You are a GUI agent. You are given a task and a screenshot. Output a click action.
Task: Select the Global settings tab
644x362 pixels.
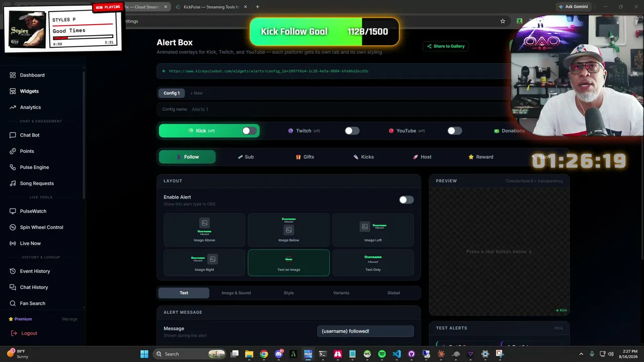pos(393,293)
